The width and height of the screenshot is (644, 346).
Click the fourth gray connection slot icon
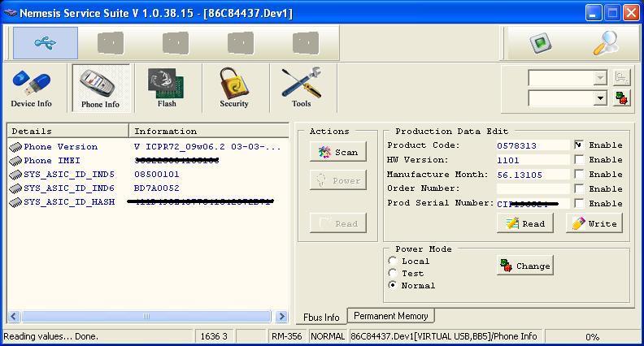pyautogui.click(x=240, y=43)
